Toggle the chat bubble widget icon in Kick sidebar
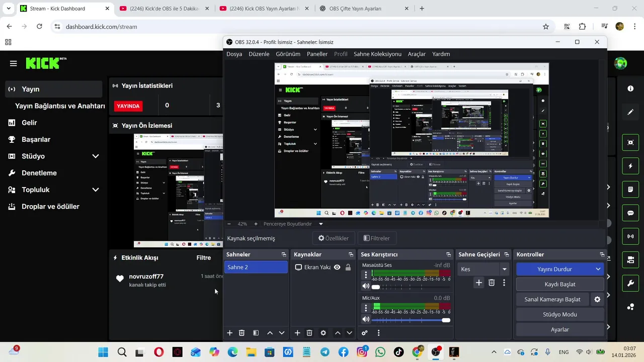 pos(630,213)
